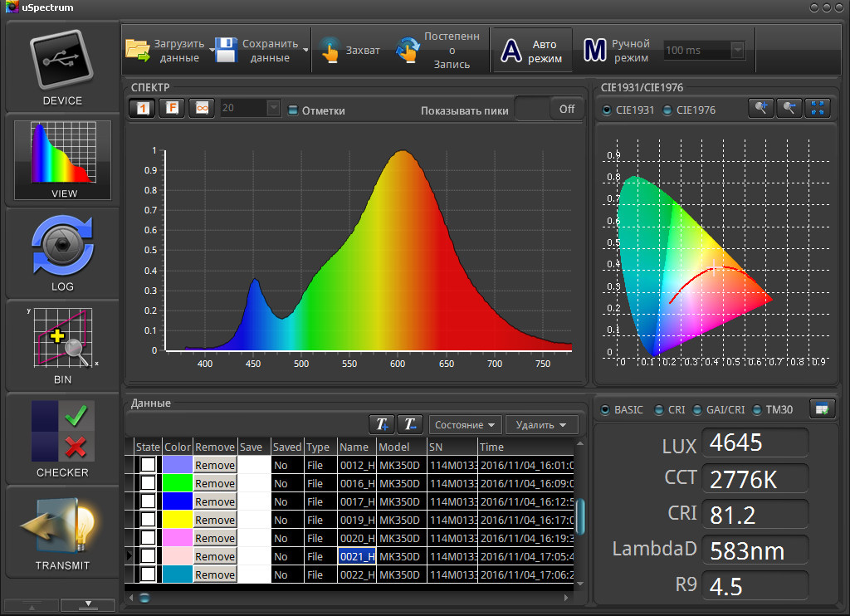Open the Удалить dropdown menu
This screenshot has width=850, height=616.
pyautogui.click(x=541, y=425)
